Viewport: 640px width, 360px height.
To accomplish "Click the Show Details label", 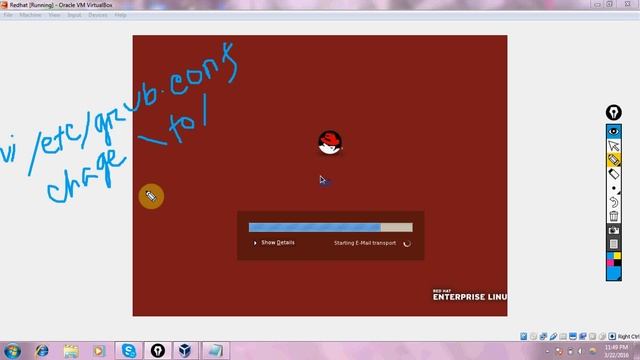I will pyautogui.click(x=278, y=242).
